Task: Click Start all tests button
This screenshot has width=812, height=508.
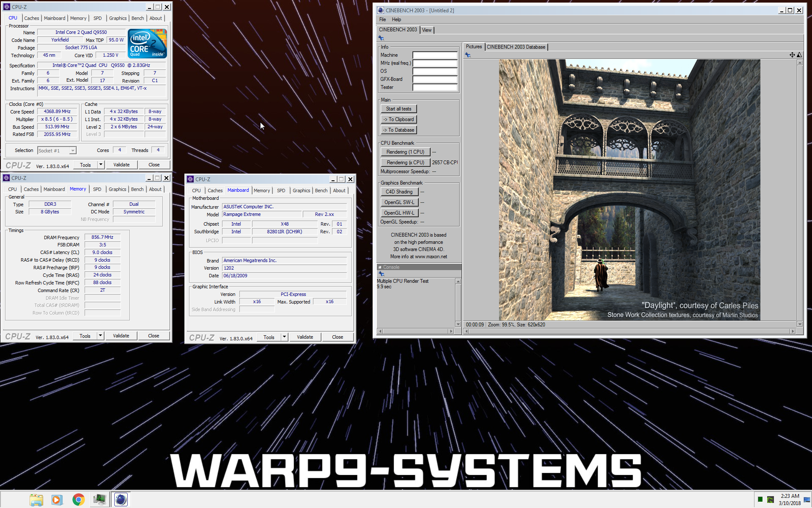Action: (x=398, y=109)
